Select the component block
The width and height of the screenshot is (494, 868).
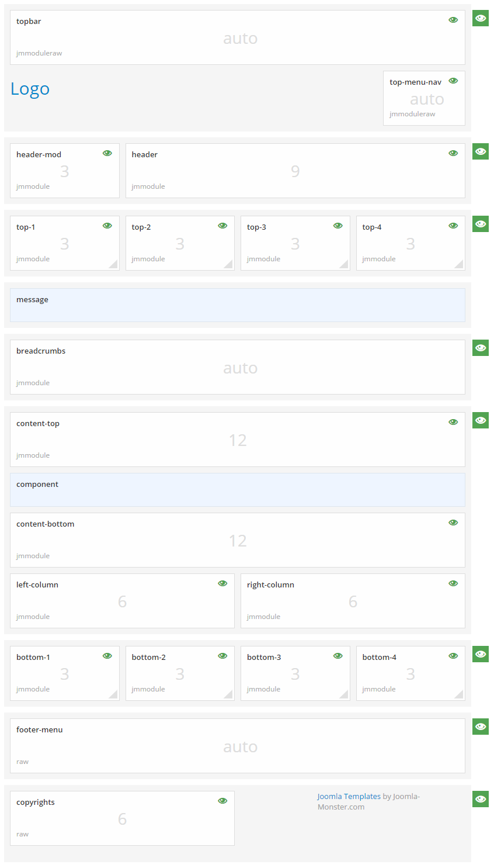(x=238, y=490)
